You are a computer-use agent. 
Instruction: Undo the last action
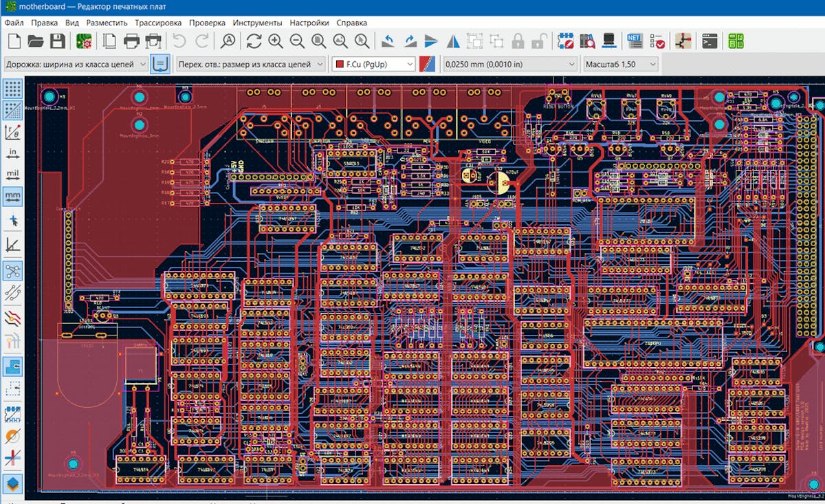click(x=179, y=41)
